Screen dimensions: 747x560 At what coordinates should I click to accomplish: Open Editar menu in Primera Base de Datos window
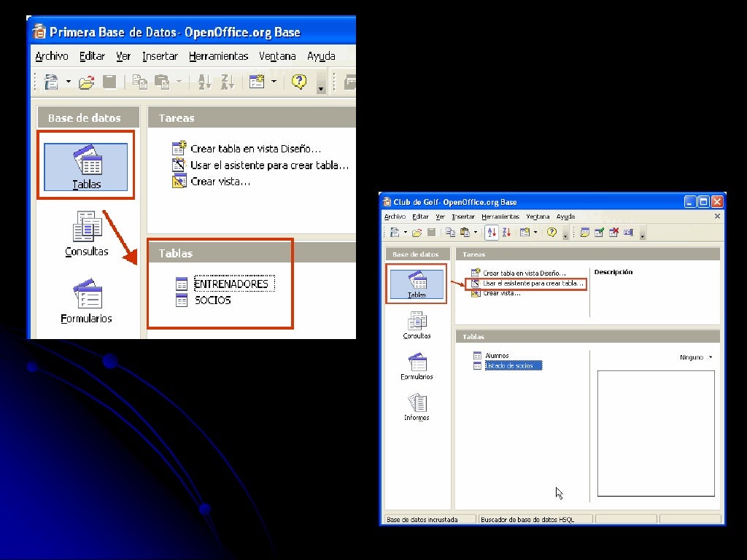(x=92, y=56)
